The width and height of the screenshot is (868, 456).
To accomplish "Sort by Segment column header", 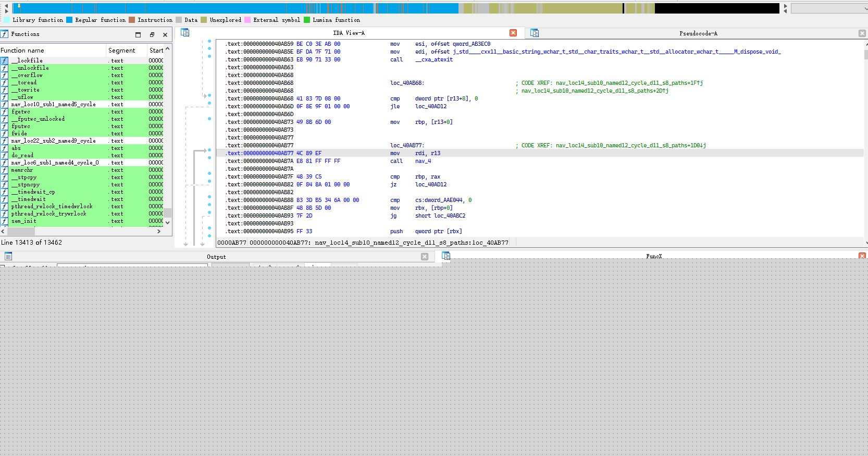I will point(127,50).
